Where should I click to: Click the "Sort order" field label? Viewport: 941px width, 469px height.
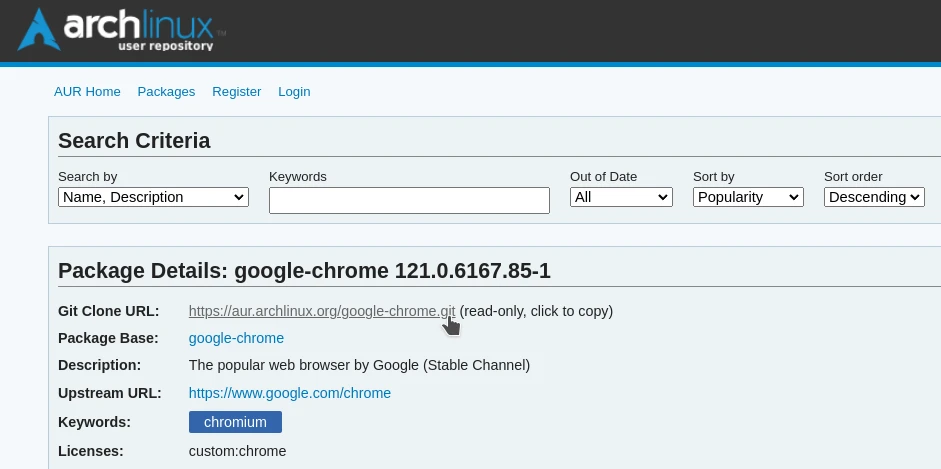coord(852,177)
